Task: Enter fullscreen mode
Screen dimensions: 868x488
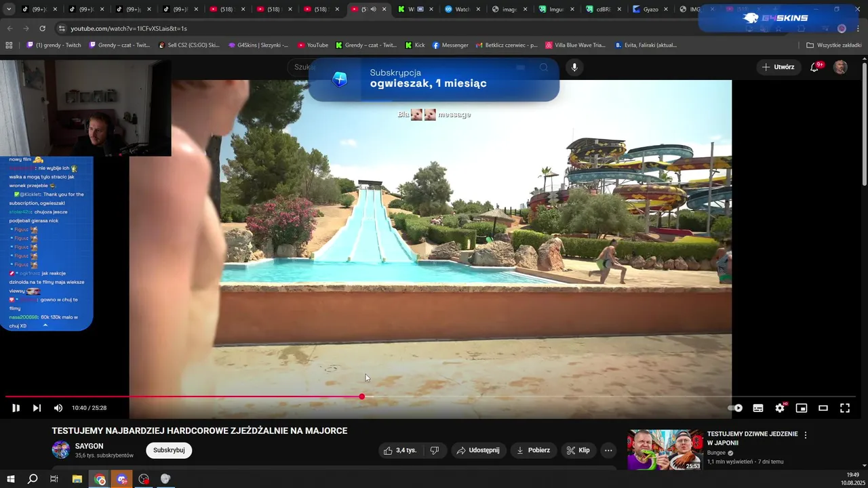Action: tap(845, 408)
